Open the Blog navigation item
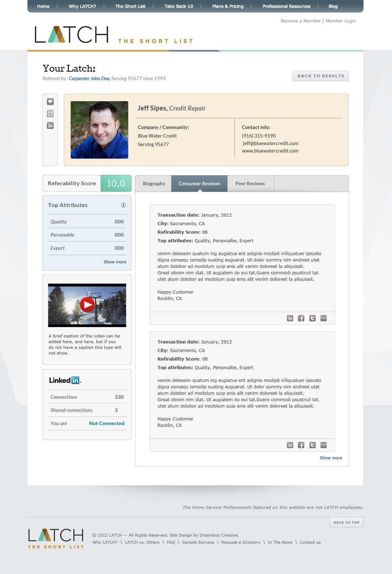The height and width of the screenshot is (574, 392). (x=333, y=6)
